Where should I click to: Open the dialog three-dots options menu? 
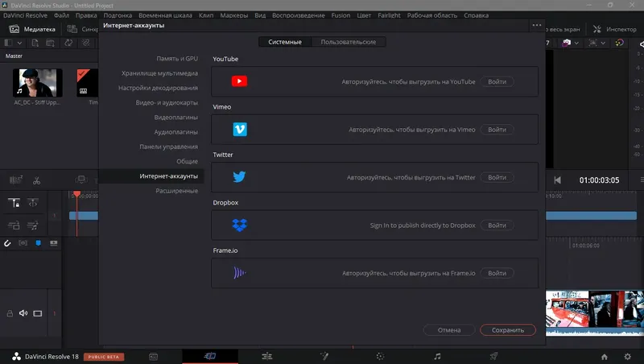click(x=537, y=25)
